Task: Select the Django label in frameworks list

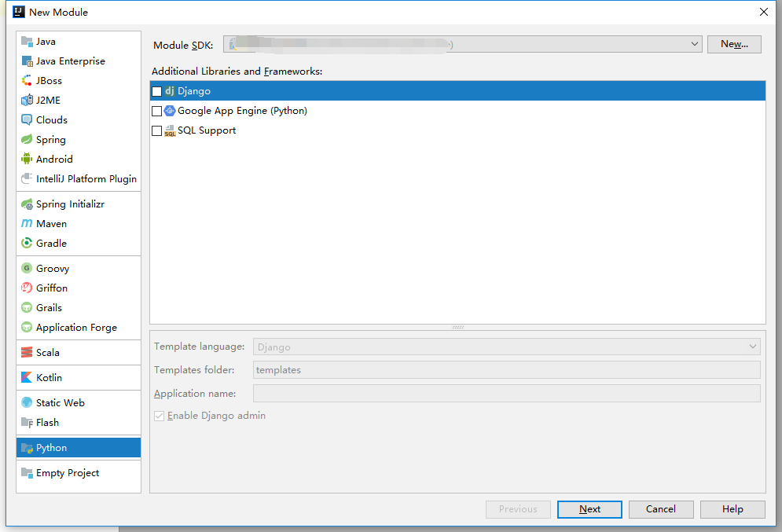Action: pos(194,91)
